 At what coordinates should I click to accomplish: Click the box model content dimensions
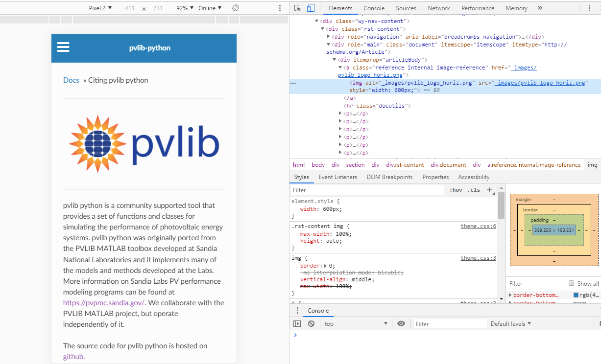pyautogui.click(x=554, y=230)
